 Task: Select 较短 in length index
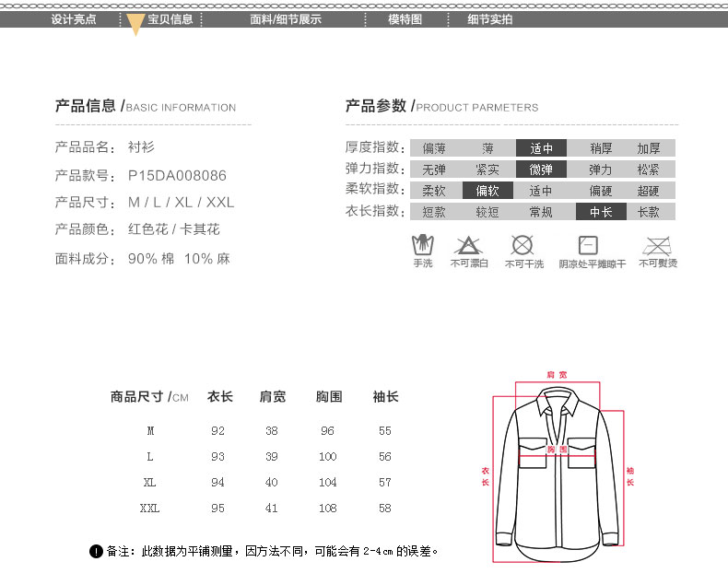(x=487, y=212)
